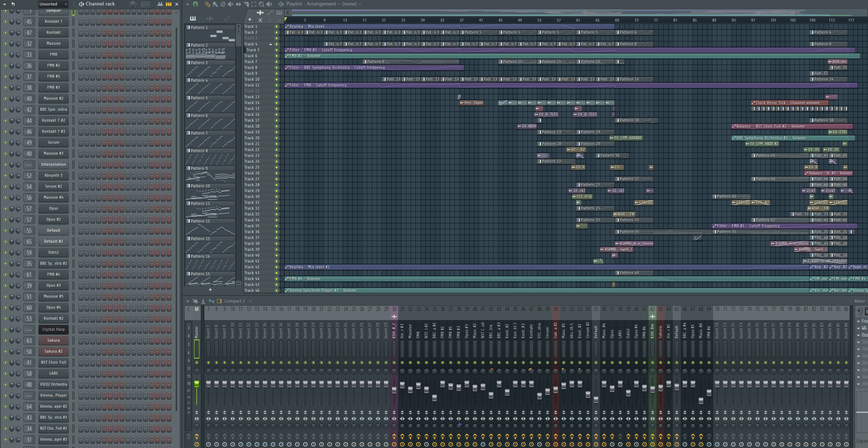The height and width of the screenshot is (448, 868).
Task: Expand the Arrangement dropdown in playlist title
Action: tap(339, 4)
